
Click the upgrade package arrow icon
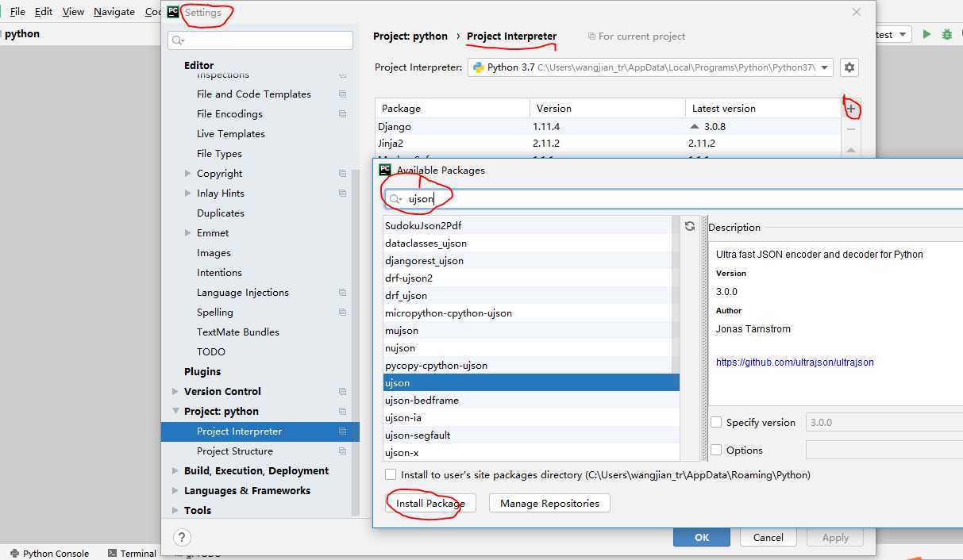point(851,149)
